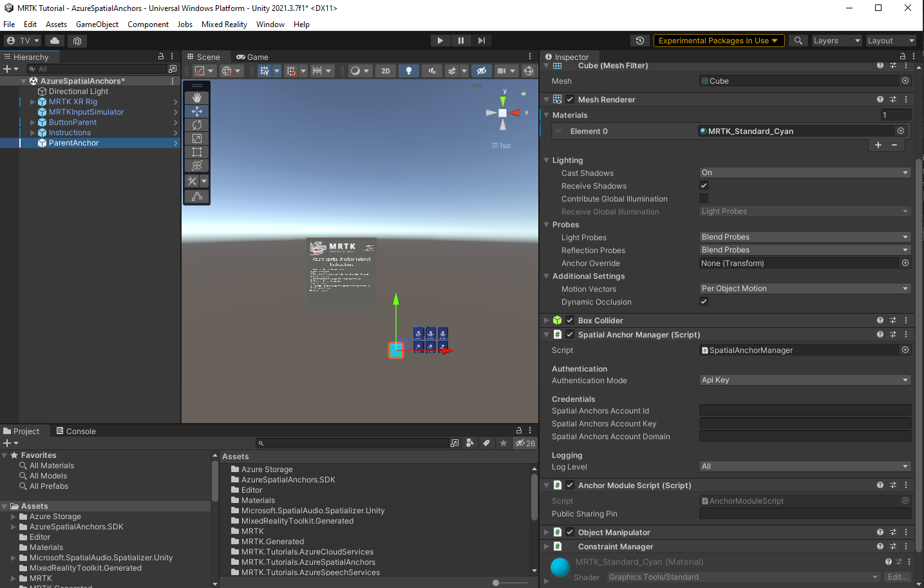
Task: Toggle 2D scene view mode
Action: (386, 71)
